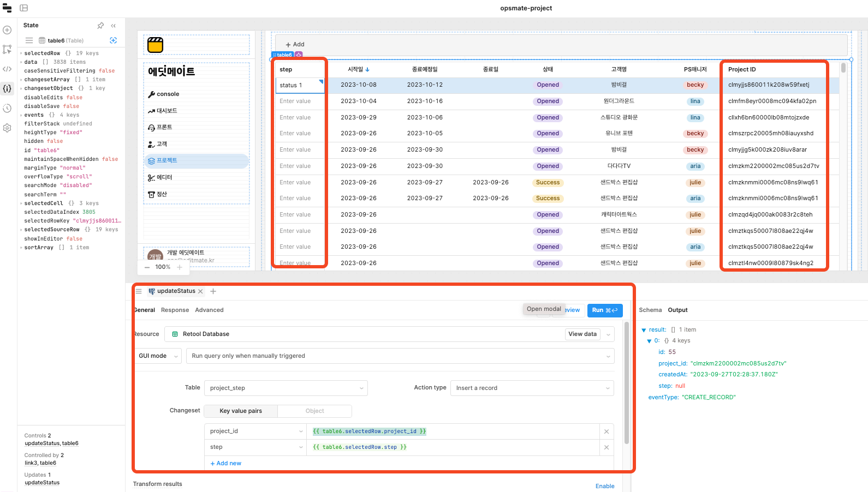The width and height of the screenshot is (868, 492).
Task: Click the Add button above the table
Action: pyautogui.click(x=295, y=45)
